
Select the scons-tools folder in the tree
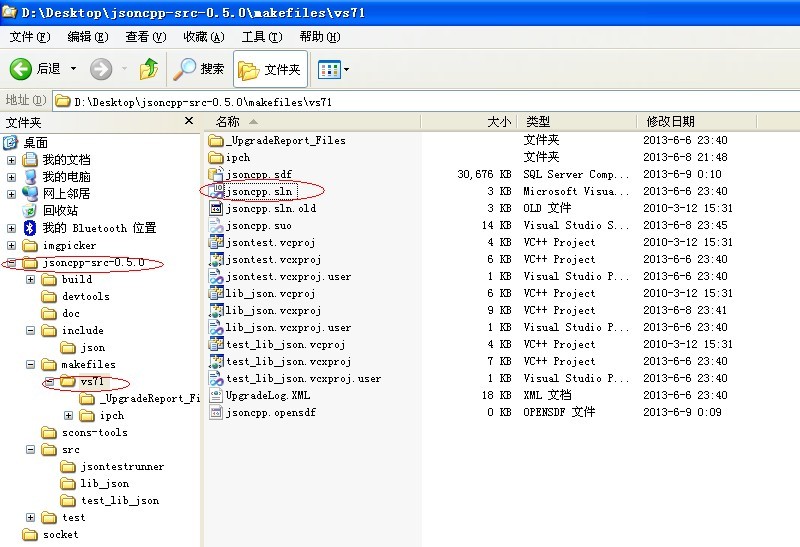coord(85,433)
